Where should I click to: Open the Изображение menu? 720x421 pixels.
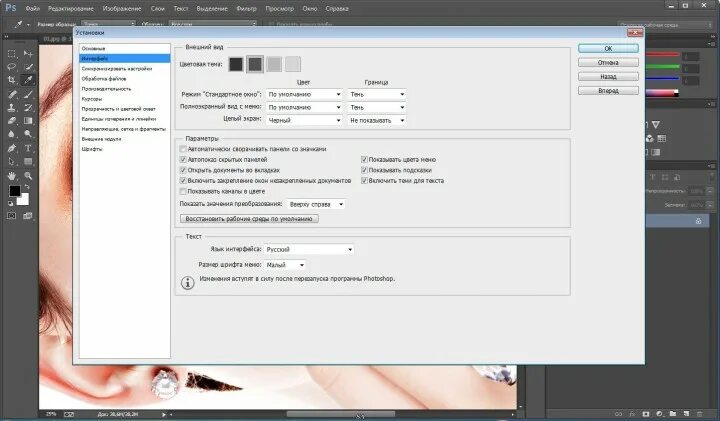tap(122, 8)
